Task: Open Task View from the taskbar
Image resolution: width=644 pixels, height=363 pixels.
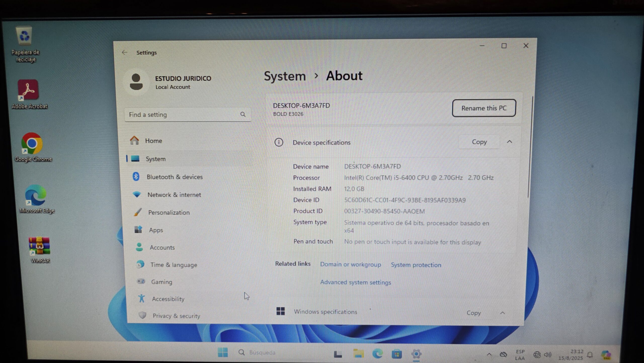Action: tap(338, 354)
